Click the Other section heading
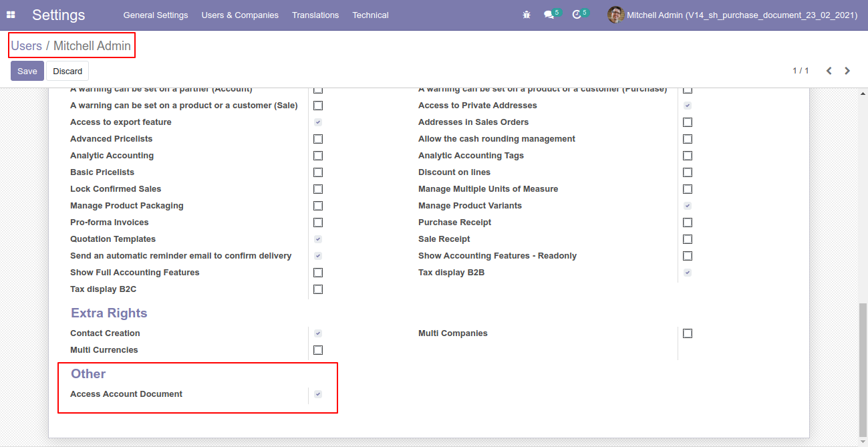Image resolution: width=868 pixels, height=447 pixels. (88, 374)
